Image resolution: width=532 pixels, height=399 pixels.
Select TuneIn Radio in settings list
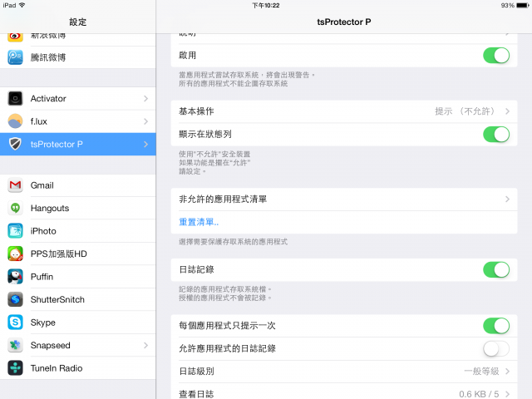coord(78,367)
